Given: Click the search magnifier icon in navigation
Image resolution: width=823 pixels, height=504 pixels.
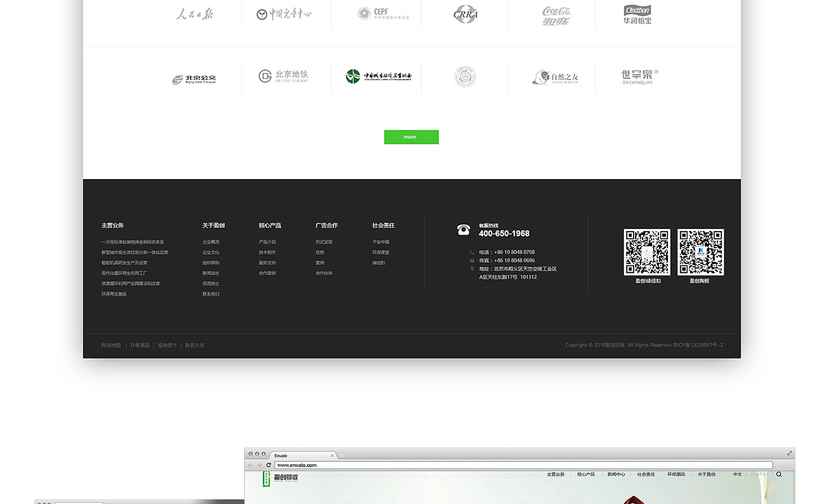Looking at the screenshot, I should tap(779, 475).
